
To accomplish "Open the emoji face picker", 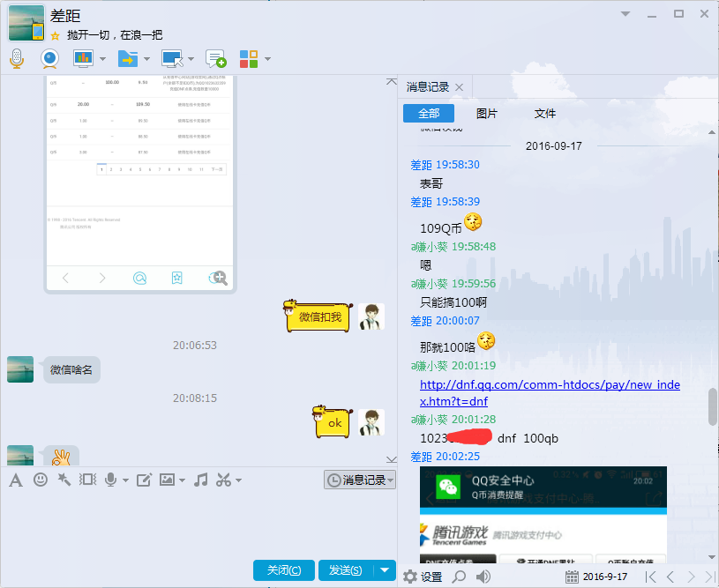I will tap(41, 480).
